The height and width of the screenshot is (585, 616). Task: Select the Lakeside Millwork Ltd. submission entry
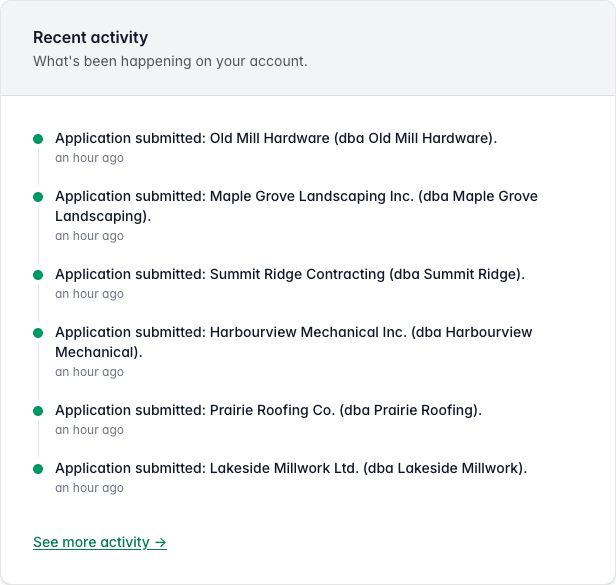(x=291, y=468)
